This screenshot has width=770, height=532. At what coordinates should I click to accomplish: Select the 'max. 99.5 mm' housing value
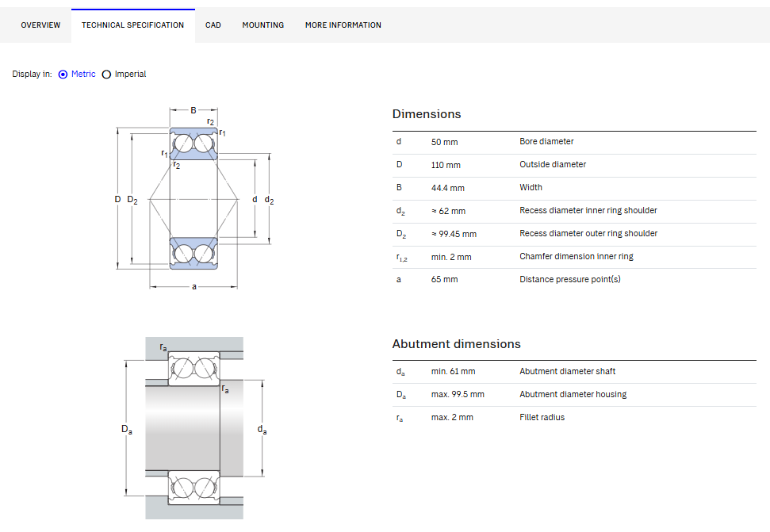[458, 395]
